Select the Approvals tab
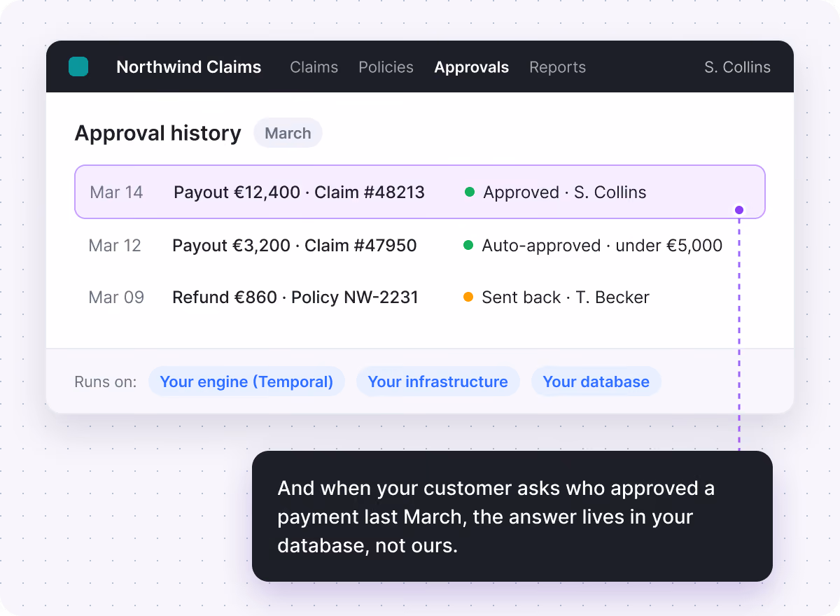Image resolution: width=840 pixels, height=616 pixels. pos(472,67)
